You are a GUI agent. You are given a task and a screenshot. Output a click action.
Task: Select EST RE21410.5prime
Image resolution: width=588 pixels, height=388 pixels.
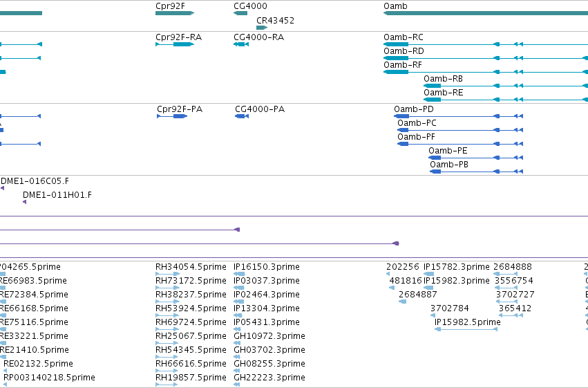pyautogui.click(x=34, y=350)
